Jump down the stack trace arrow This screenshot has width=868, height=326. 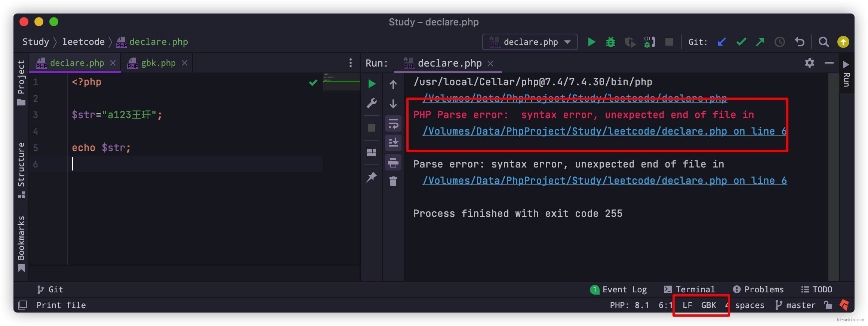tap(393, 104)
